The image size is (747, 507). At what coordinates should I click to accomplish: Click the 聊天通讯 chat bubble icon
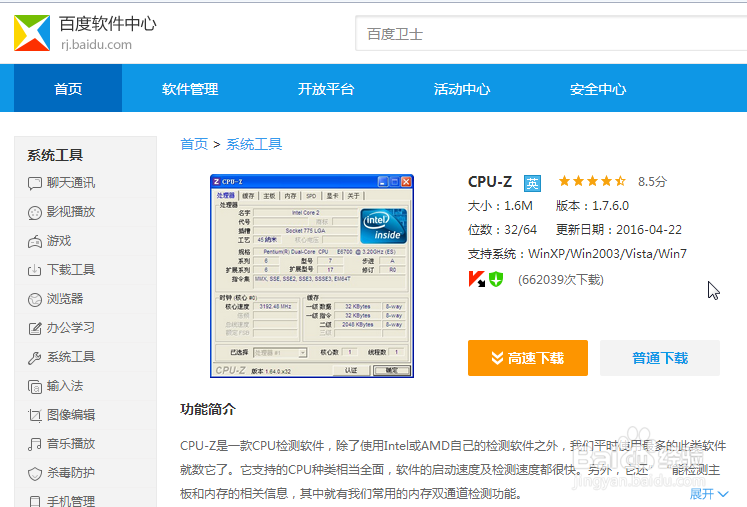(x=35, y=183)
